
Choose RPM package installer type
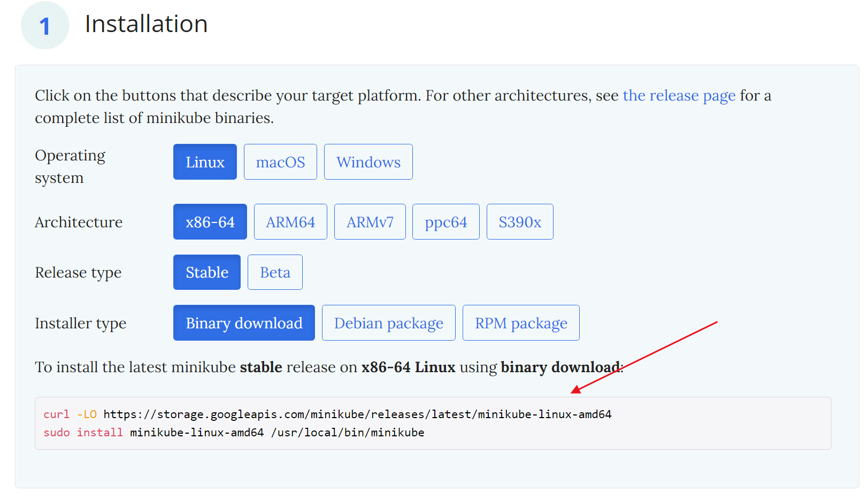pyautogui.click(x=520, y=322)
